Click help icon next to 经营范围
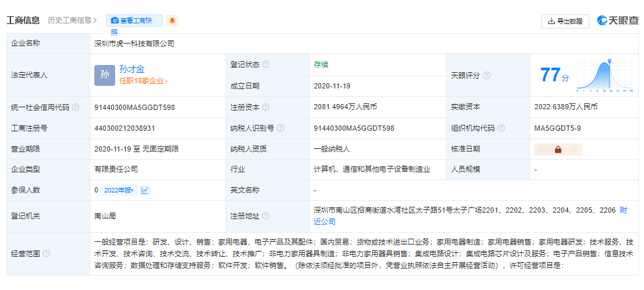This screenshot has width=644, height=290. pyautogui.click(x=46, y=254)
